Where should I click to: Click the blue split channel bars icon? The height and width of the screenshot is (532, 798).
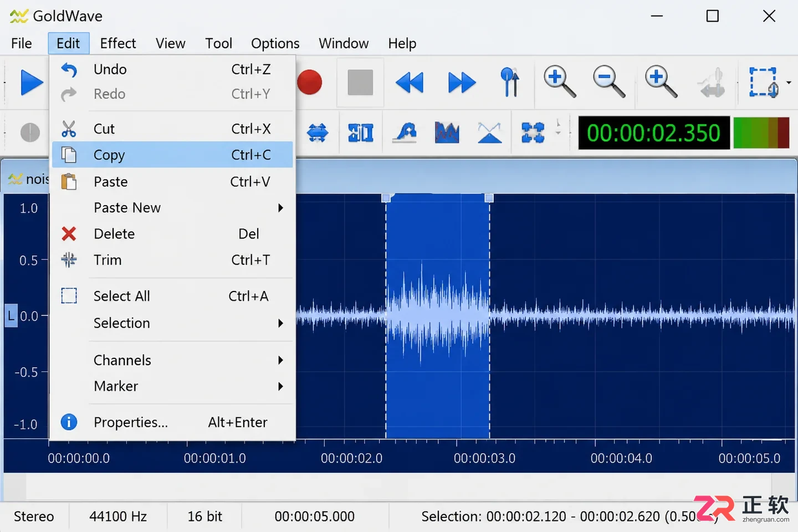pyautogui.click(x=361, y=133)
